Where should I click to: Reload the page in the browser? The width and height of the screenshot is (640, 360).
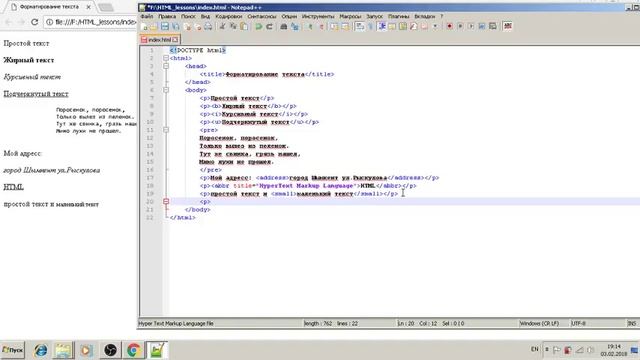point(35,22)
